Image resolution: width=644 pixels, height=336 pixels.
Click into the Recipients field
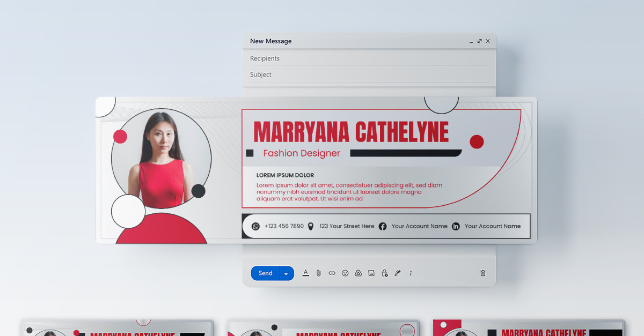(369, 58)
